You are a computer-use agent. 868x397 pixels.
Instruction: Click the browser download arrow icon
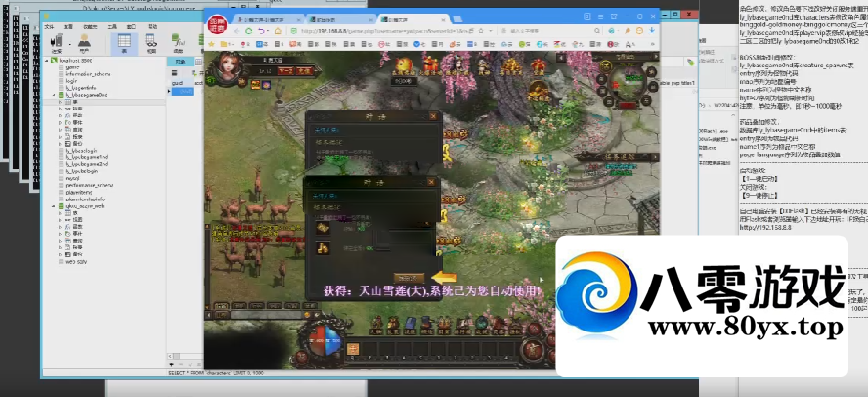(x=652, y=31)
